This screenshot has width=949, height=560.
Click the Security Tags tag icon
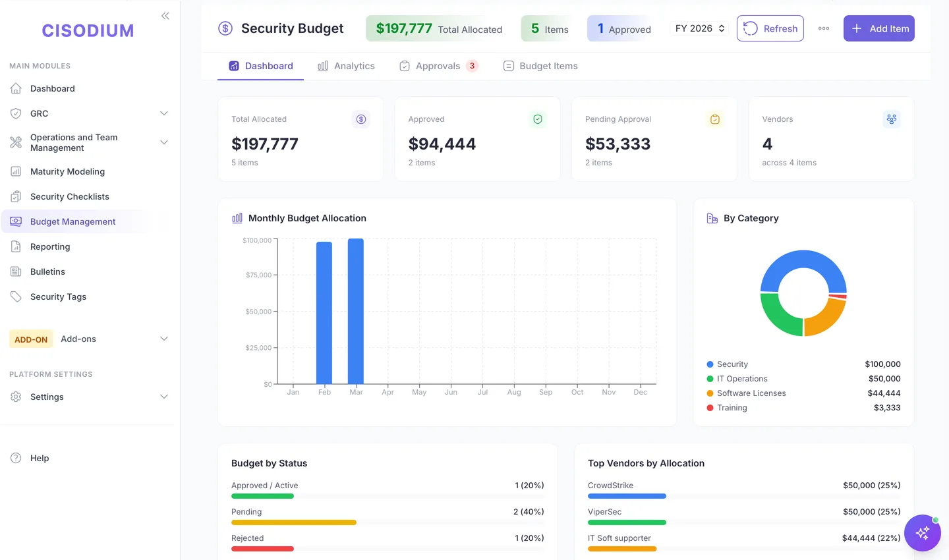[16, 296]
